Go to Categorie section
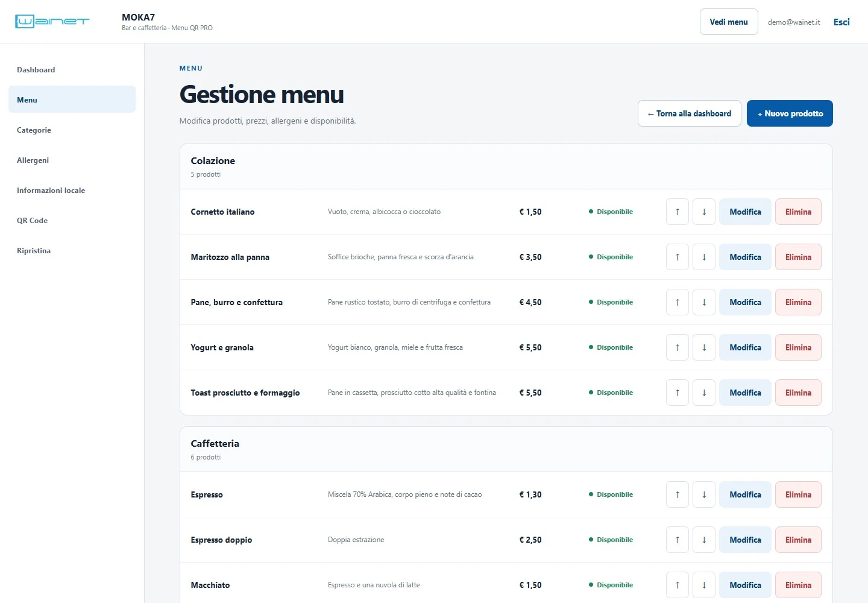868x603 pixels. (x=72, y=130)
